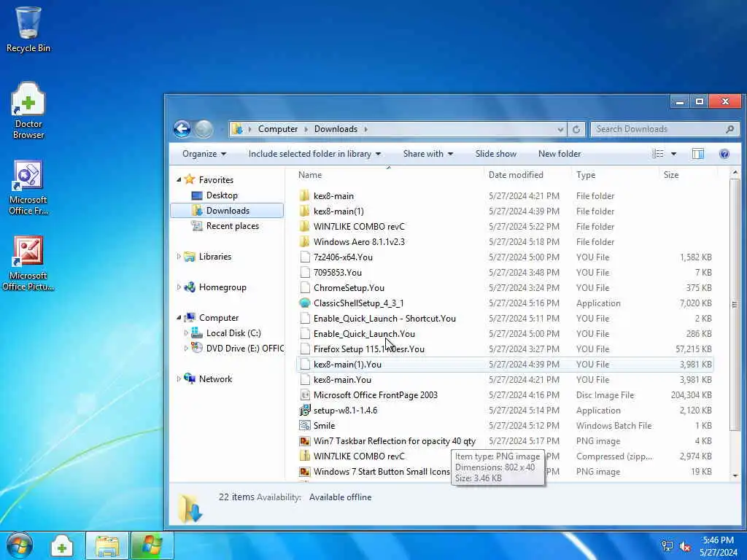Click the Slide show button
The image size is (747, 560).
(x=495, y=154)
